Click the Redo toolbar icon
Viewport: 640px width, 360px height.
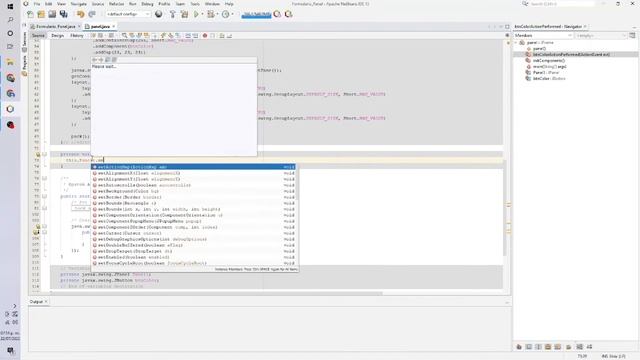(x=92, y=14)
